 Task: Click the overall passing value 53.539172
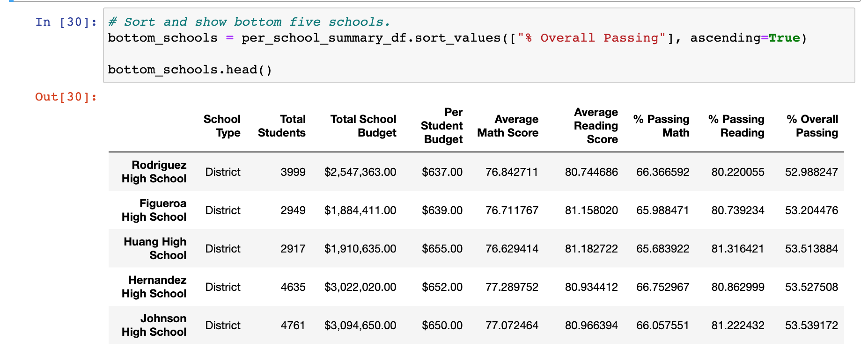[812, 325]
